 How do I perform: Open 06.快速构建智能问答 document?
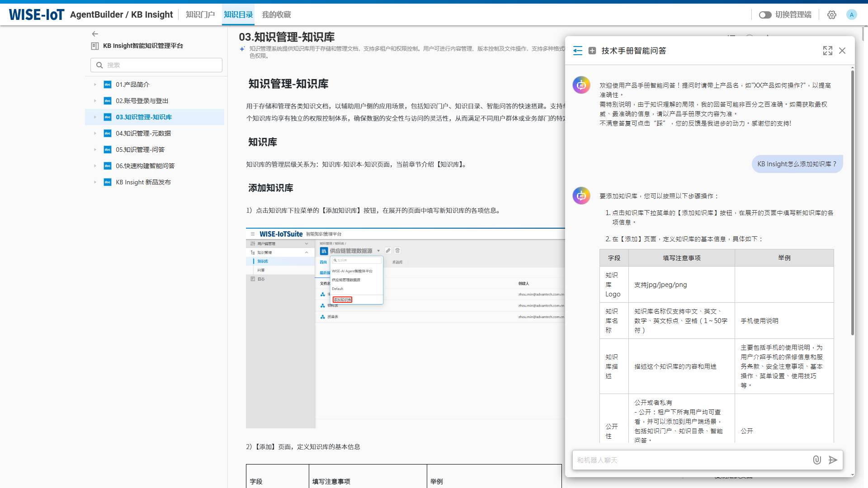pyautogui.click(x=145, y=166)
